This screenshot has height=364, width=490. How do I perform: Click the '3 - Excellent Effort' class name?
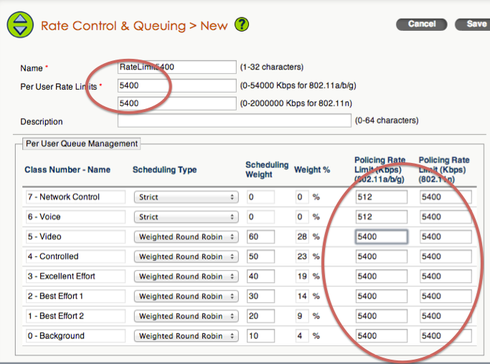(76, 276)
